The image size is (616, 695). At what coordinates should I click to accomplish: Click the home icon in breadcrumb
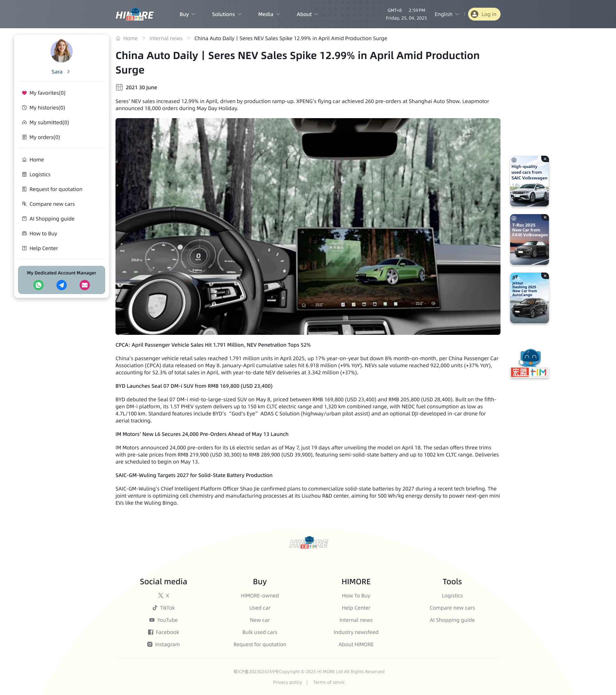pyautogui.click(x=118, y=39)
